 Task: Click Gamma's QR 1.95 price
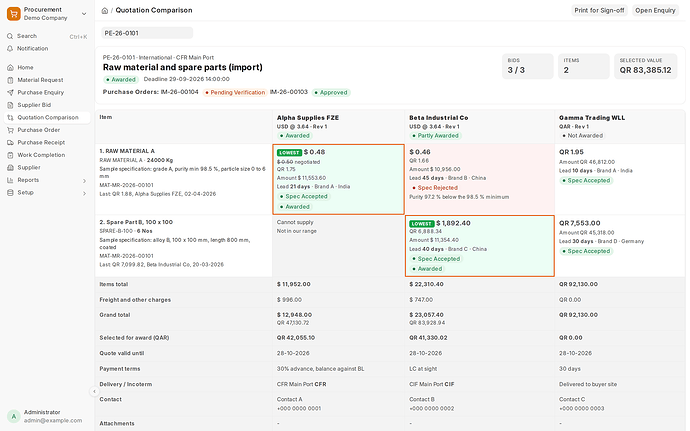point(571,152)
